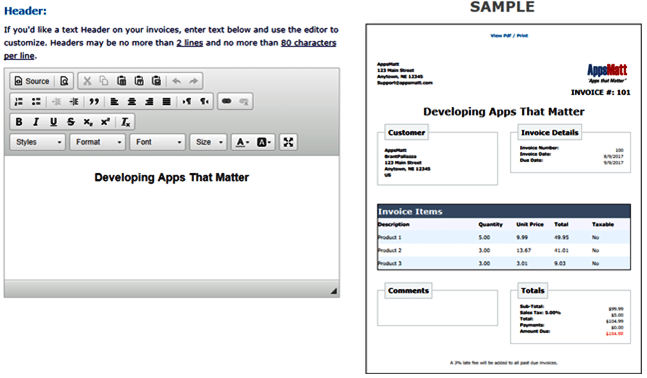
Task: Click the 'Invoice Details' box label
Action: point(550,132)
